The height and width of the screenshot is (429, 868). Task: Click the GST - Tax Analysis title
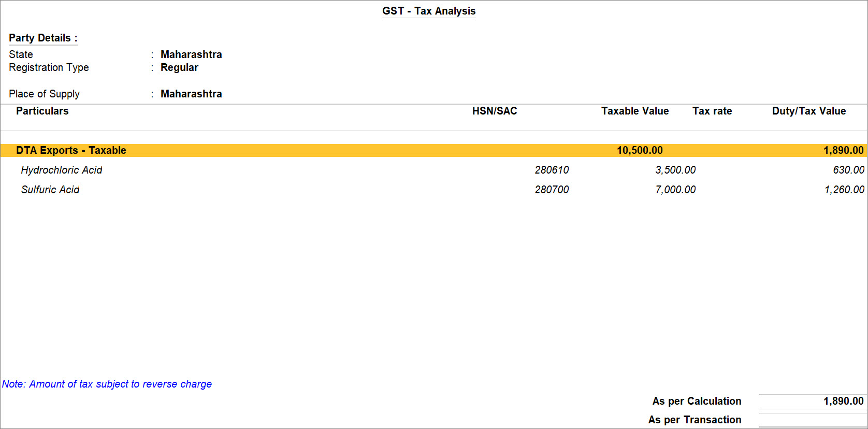click(x=429, y=11)
